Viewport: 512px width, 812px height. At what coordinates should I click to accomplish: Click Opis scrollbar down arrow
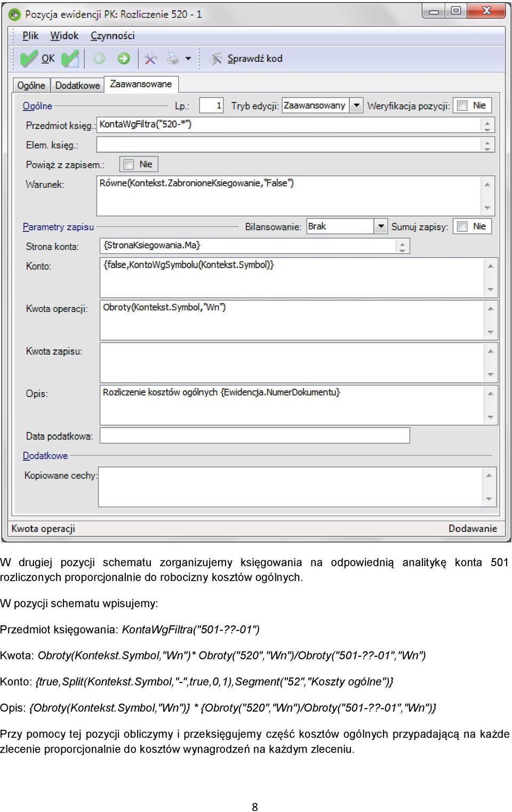[x=490, y=417]
